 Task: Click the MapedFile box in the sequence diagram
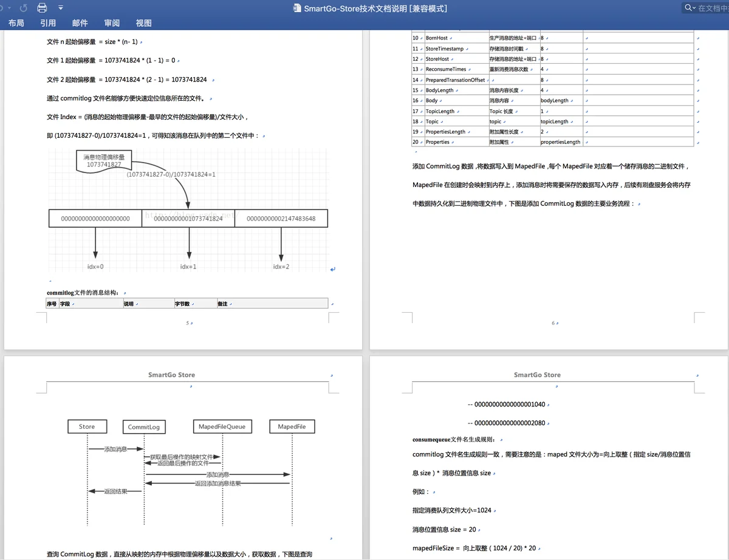tap(292, 427)
